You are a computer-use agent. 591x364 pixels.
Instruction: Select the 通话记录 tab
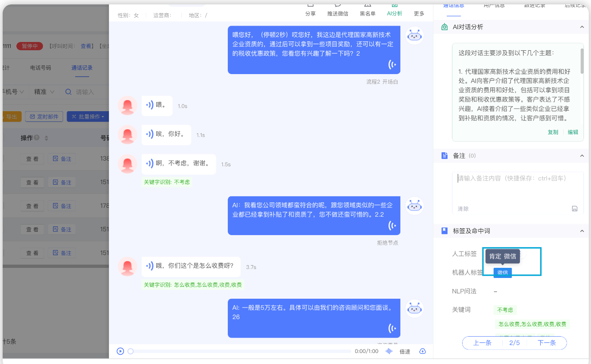point(82,68)
